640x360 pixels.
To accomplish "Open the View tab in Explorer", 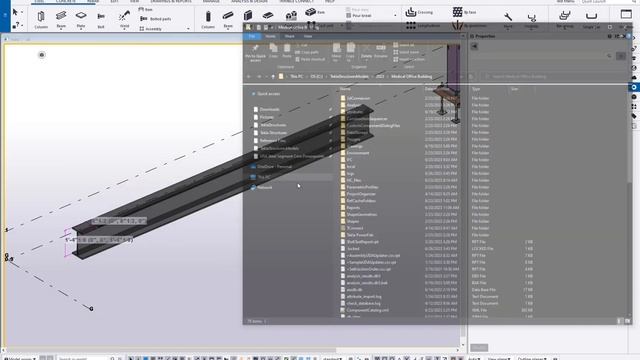I will pos(308,36).
